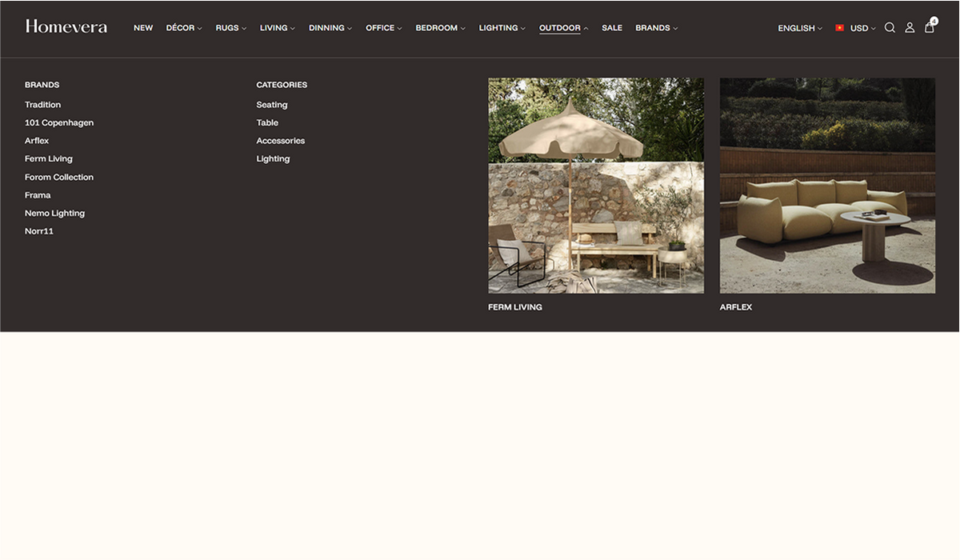This screenshot has width=960, height=560.
Task: Open the Sale menu item
Action: coord(612,28)
